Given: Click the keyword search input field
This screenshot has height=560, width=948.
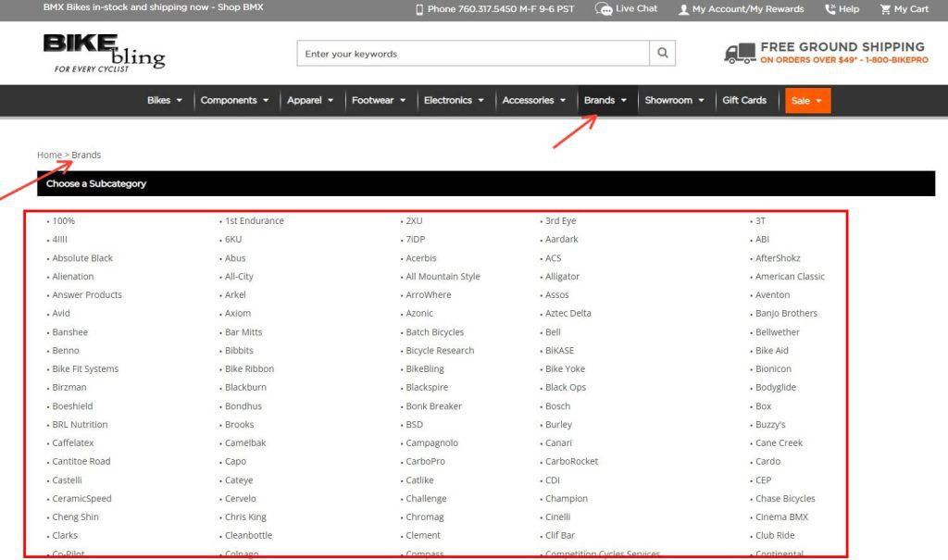Looking at the screenshot, I should [x=472, y=54].
